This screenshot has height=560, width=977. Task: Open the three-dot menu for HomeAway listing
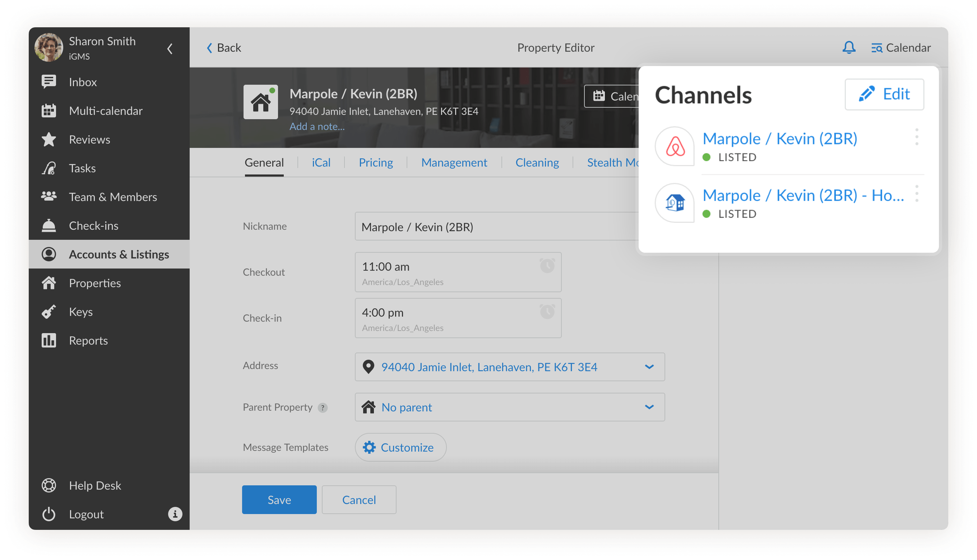point(917,193)
